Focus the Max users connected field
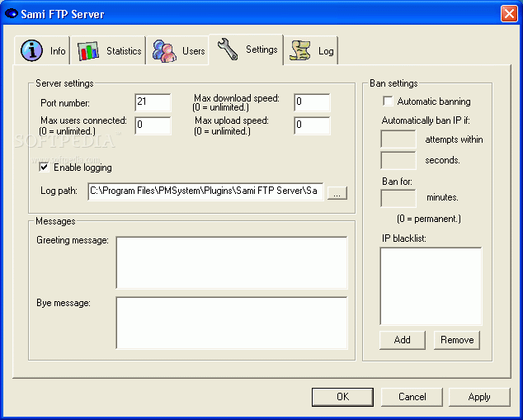 (153, 125)
